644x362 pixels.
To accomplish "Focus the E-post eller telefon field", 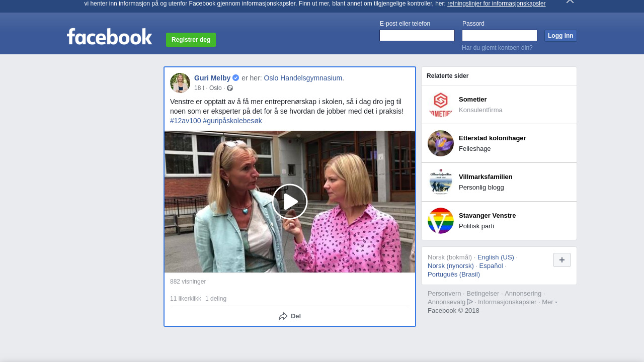I will click(417, 35).
